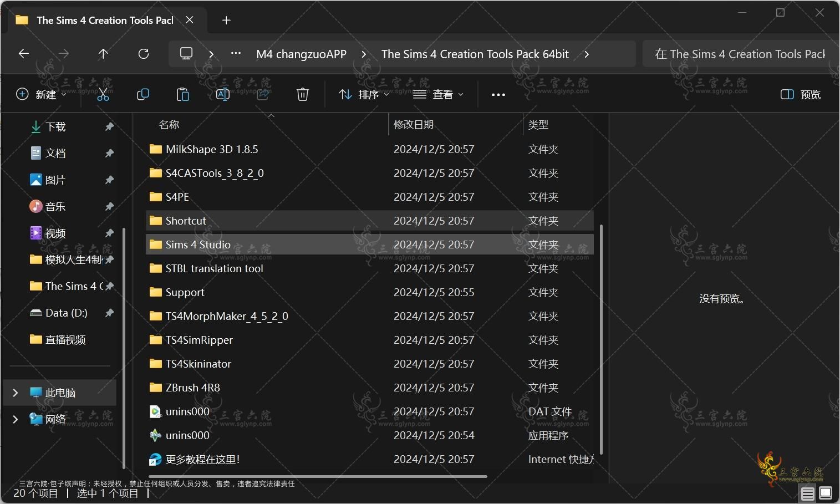Select the MilkShape 3D 1.8.5 folder
The height and width of the screenshot is (504, 840).
(370, 149)
